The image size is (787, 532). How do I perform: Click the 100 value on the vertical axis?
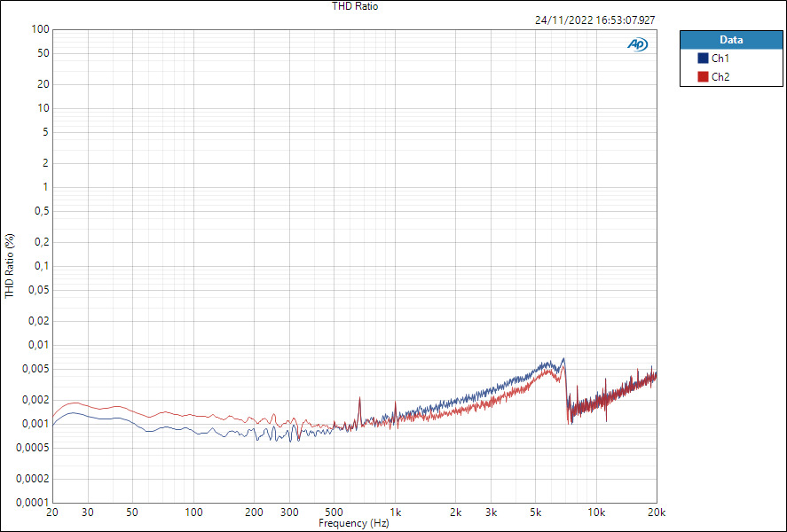click(x=39, y=29)
